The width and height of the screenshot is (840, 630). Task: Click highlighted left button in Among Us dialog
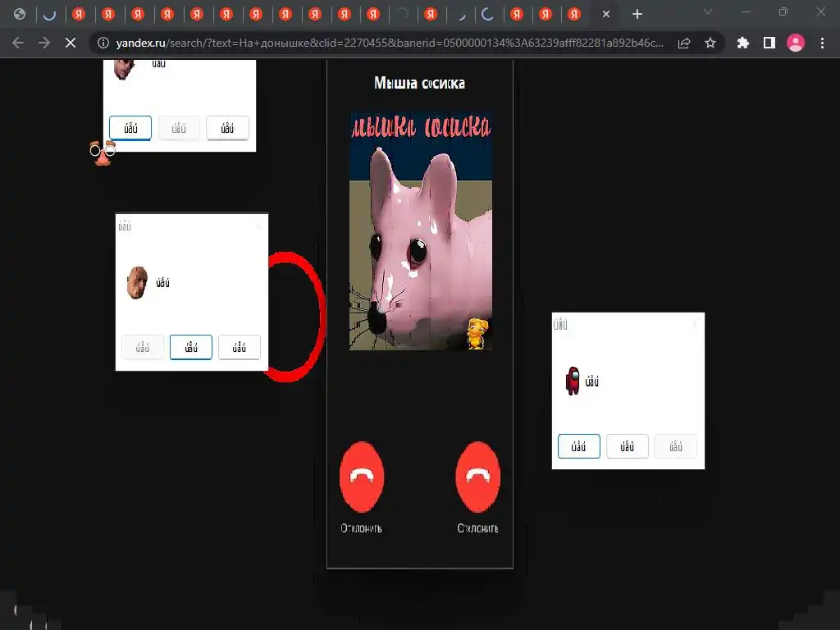coord(578,446)
